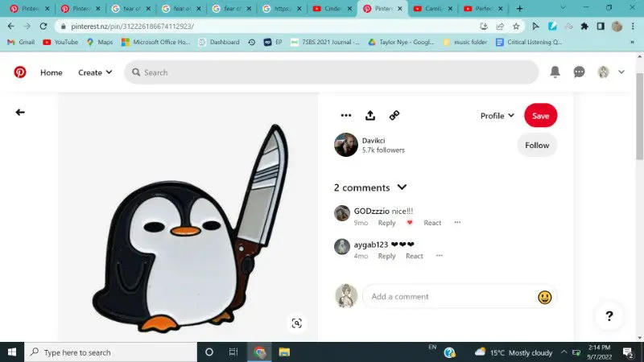Open the visual search lens on image
644x362 pixels.
[296, 323]
